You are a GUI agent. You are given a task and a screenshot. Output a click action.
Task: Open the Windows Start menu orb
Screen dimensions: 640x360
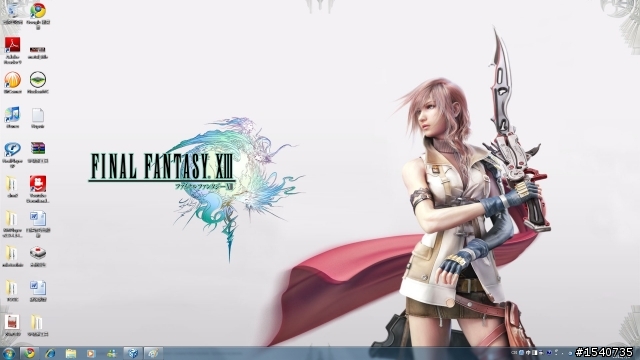9,353
